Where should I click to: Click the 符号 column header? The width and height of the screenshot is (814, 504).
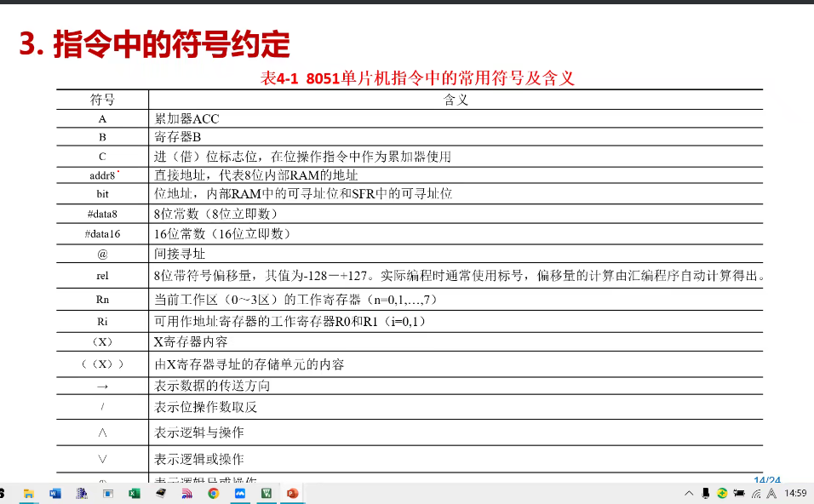coord(102,100)
